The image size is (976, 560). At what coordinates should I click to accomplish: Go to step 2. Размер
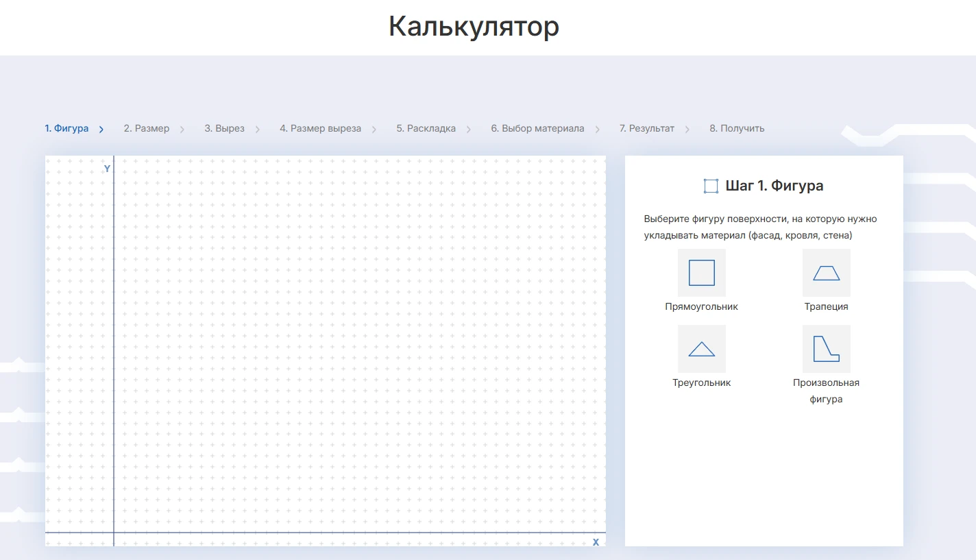[x=147, y=128]
